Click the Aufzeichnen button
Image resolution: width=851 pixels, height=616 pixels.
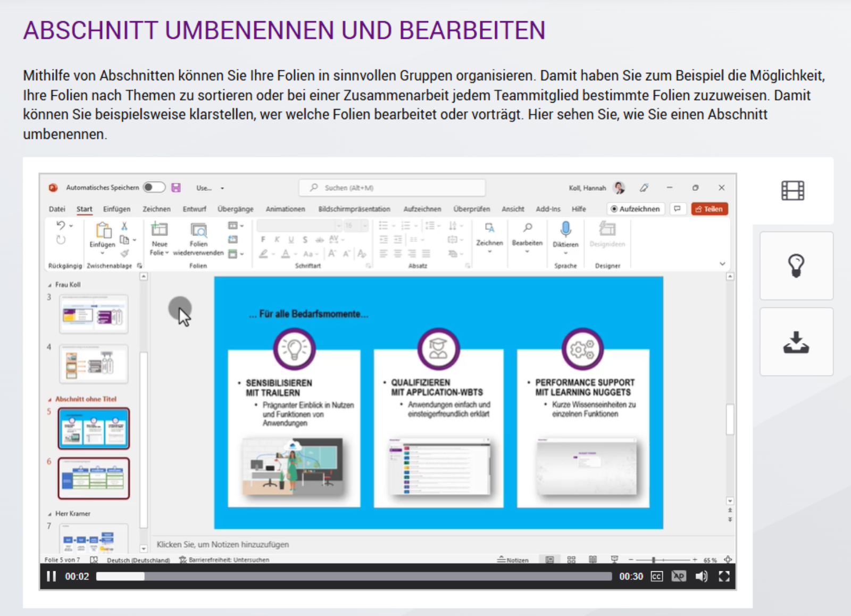[635, 209]
